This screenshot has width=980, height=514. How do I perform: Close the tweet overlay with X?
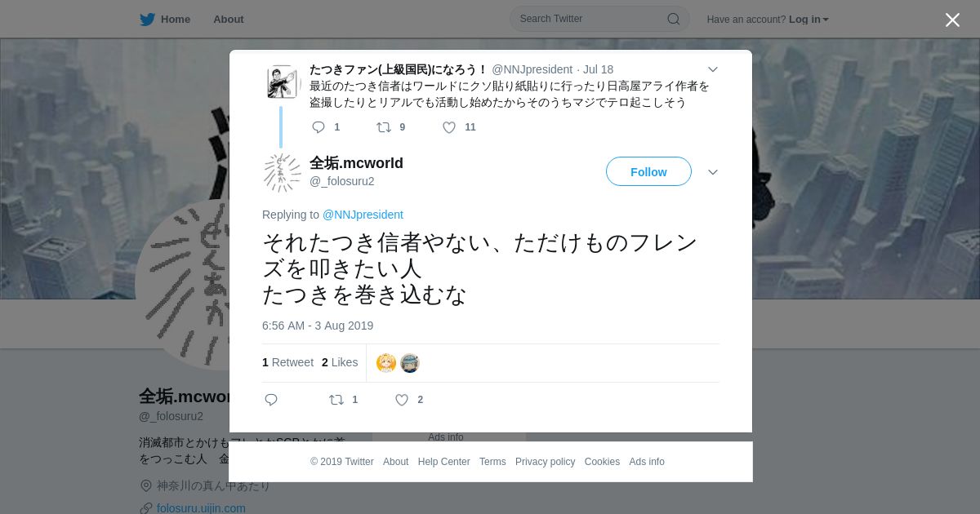coord(952,20)
